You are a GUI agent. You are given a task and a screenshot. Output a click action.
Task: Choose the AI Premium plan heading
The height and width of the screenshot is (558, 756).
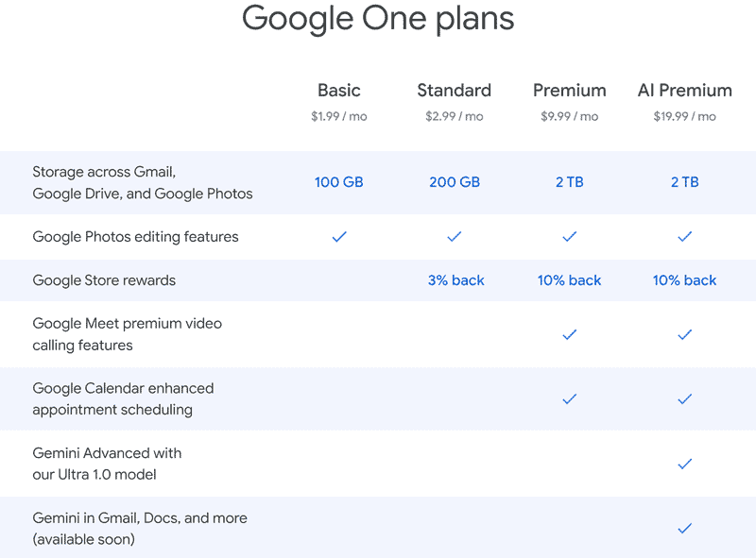pyautogui.click(x=685, y=91)
